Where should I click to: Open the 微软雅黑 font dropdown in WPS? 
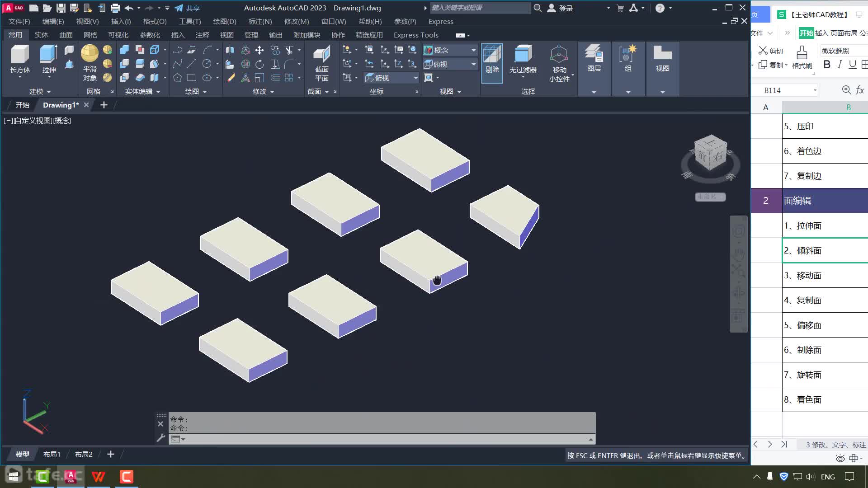pyautogui.click(x=844, y=51)
